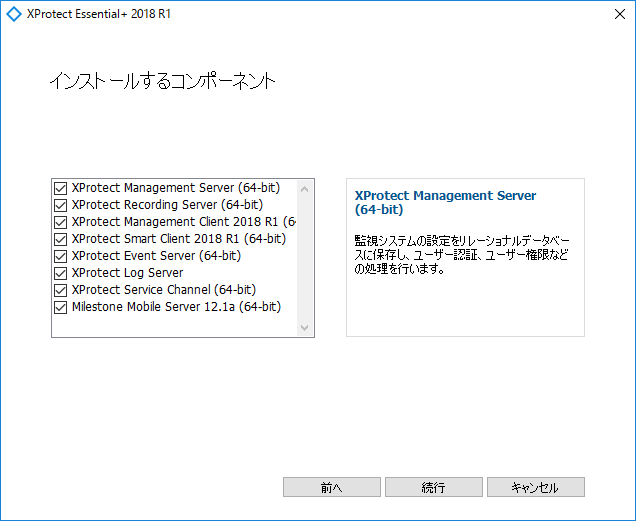Image resolution: width=636 pixels, height=521 pixels.
Task: Uncheck XProtect Management Server (64-bit) checkbox
Action: coord(60,188)
